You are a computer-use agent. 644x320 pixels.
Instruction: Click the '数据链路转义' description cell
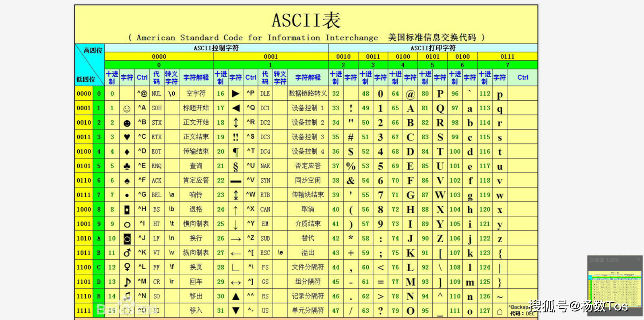[x=308, y=93]
